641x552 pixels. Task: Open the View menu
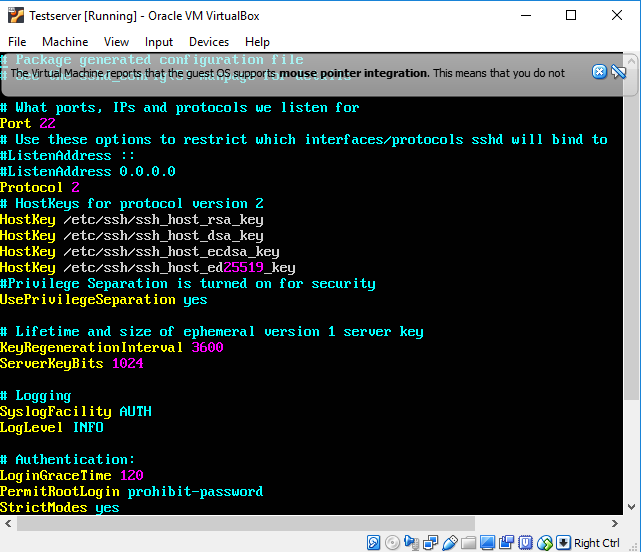[117, 42]
